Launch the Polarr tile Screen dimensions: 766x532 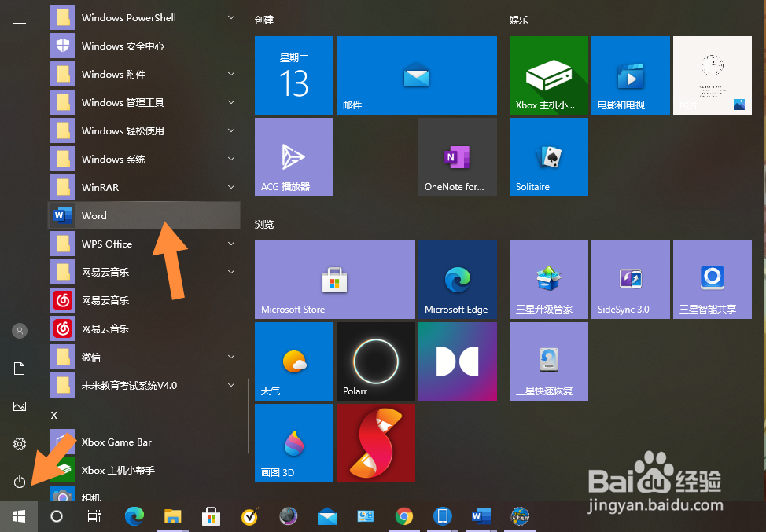(376, 361)
